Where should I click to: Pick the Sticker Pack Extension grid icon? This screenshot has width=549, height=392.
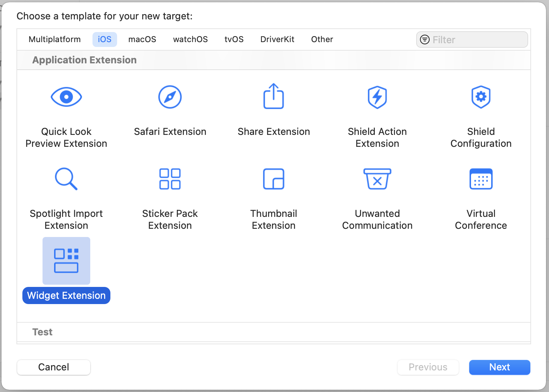click(170, 179)
